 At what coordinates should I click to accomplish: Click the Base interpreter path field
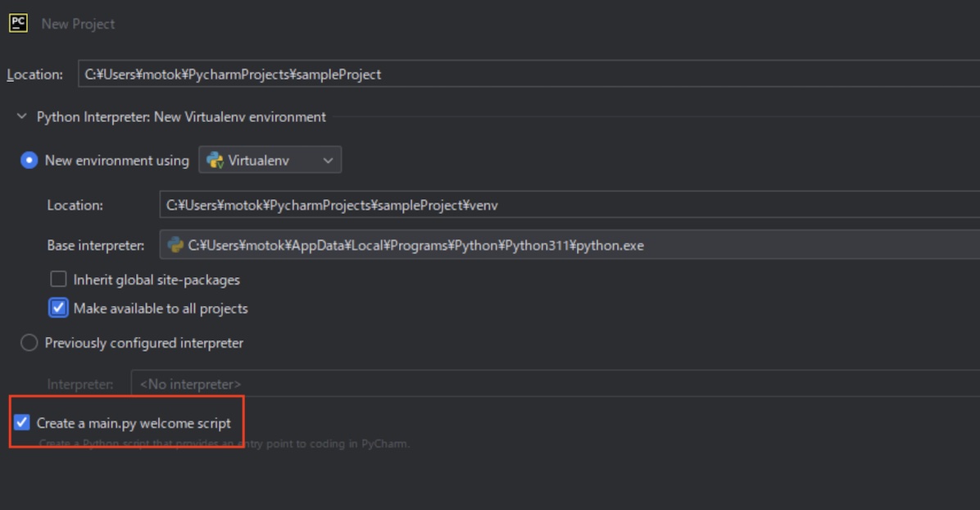569,244
